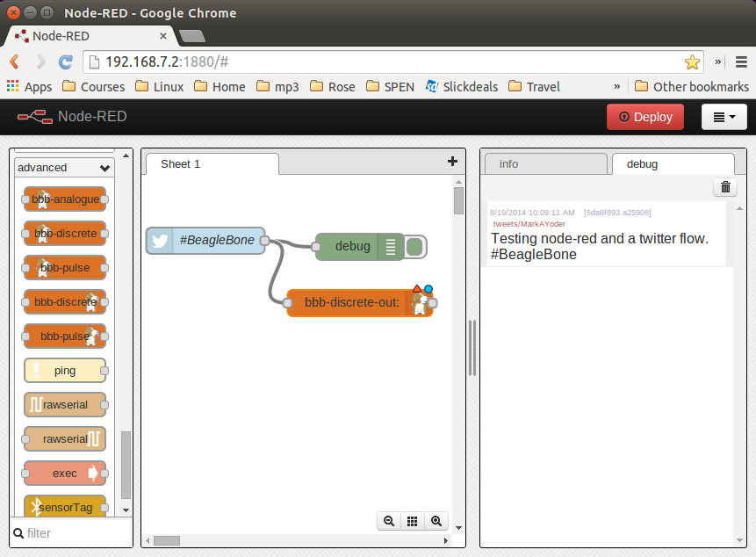Reset zoom with the grid icon

point(413,521)
